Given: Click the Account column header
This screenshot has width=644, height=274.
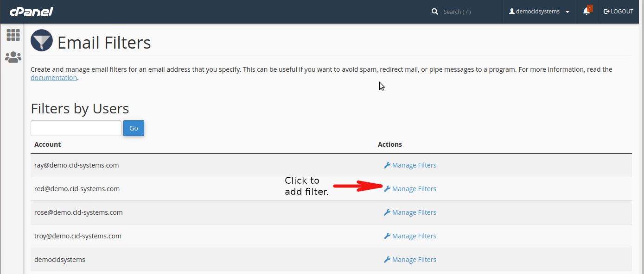Looking at the screenshot, I should click(x=48, y=144).
